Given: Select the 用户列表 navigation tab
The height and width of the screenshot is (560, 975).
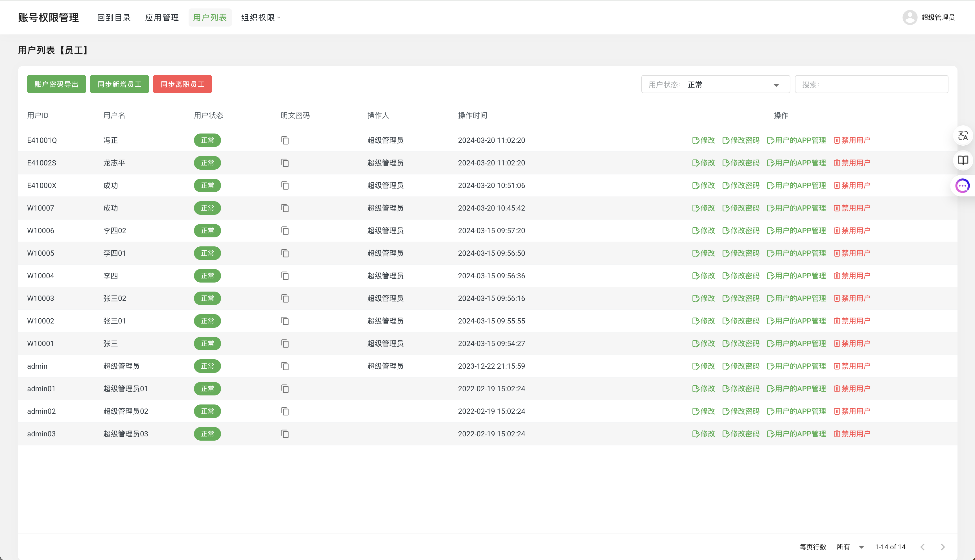Looking at the screenshot, I should pyautogui.click(x=210, y=18).
